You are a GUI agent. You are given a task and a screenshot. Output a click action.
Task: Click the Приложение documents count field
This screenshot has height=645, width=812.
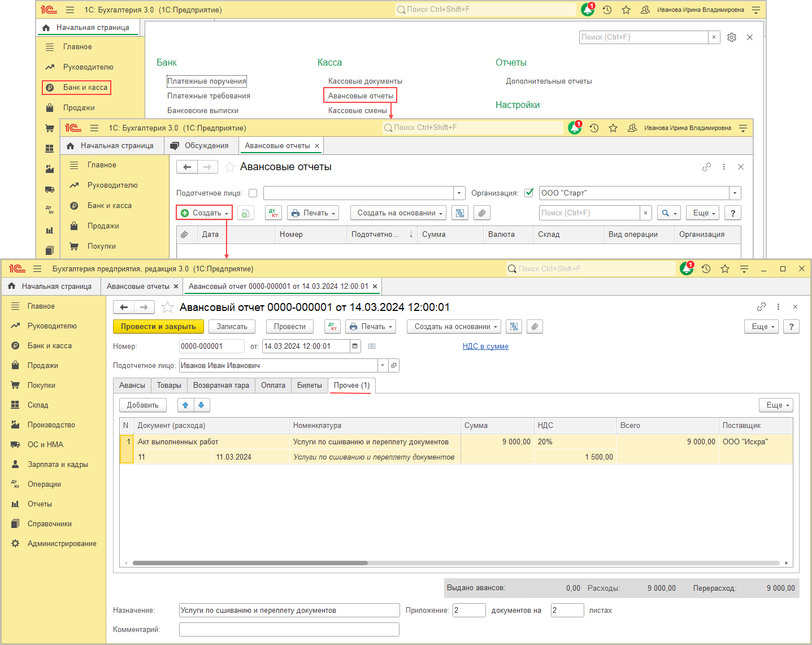(469, 610)
